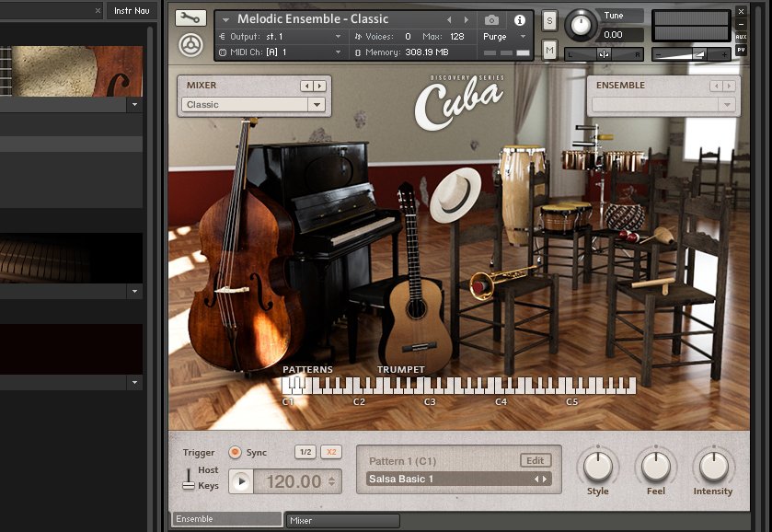Enable the Sync radio button

click(x=235, y=452)
